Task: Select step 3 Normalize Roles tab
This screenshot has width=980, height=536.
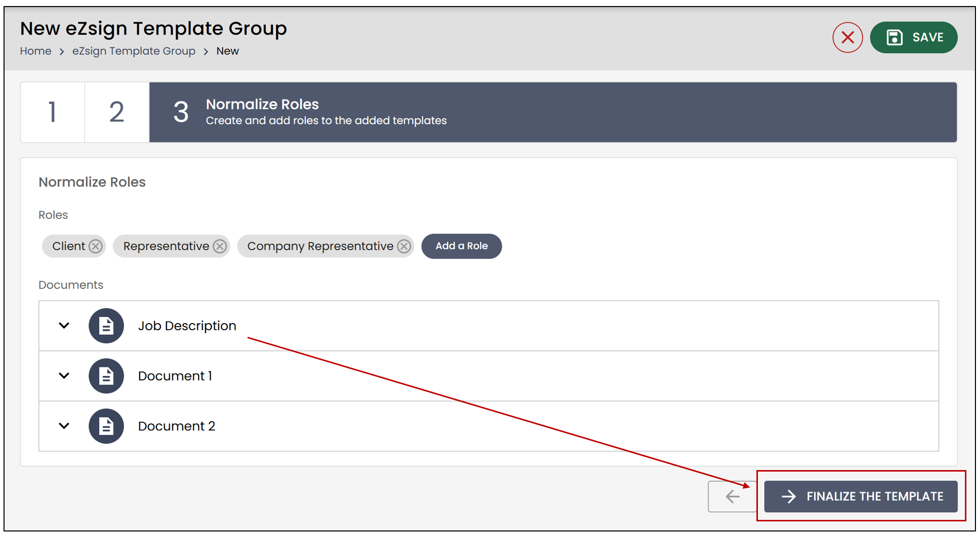Action: click(553, 112)
